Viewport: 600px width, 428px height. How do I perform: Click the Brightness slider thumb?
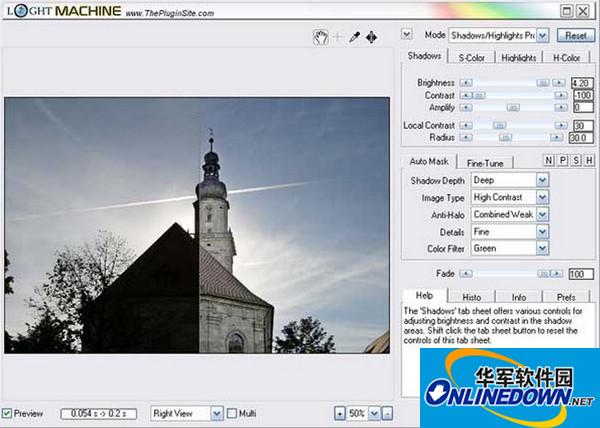543,82
